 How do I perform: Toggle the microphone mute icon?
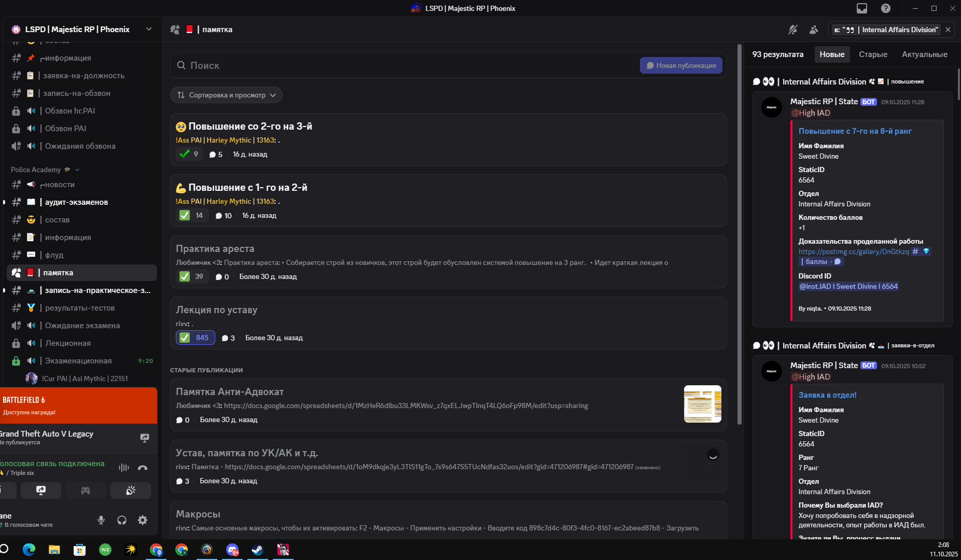101,520
